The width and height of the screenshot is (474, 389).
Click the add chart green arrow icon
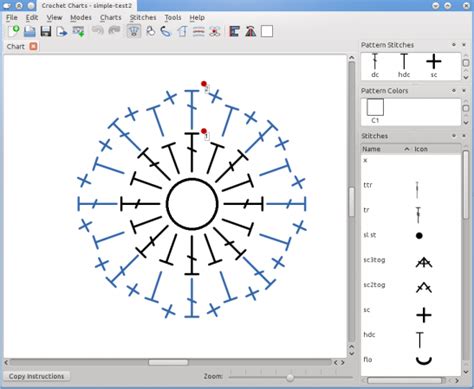click(79, 32)
